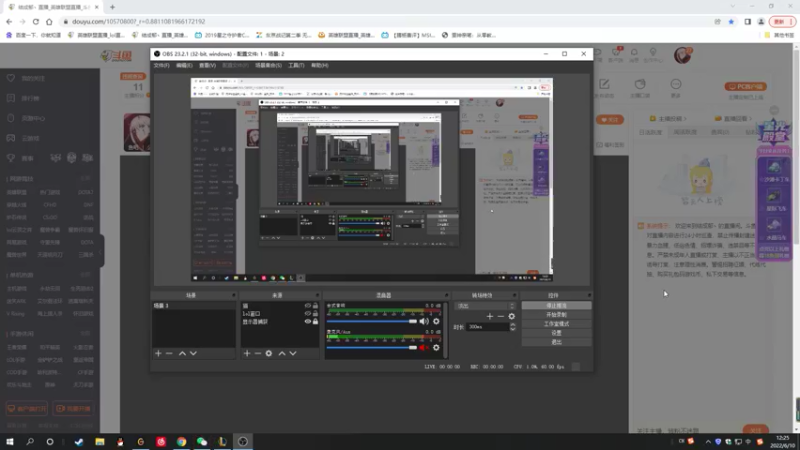Viewport: 800px width, 450px height.
Task: Open OBS View menu
Action: pos(207,65)
